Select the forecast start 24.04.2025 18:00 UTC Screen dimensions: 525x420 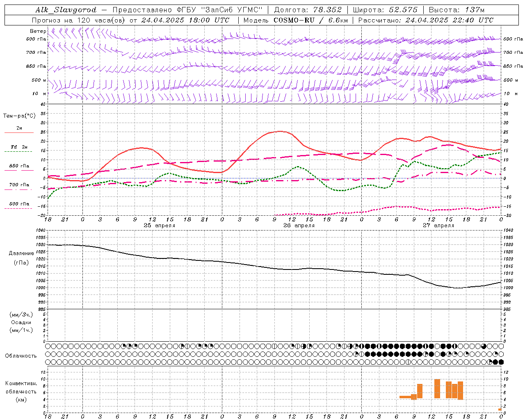click(x=186, y=20)
